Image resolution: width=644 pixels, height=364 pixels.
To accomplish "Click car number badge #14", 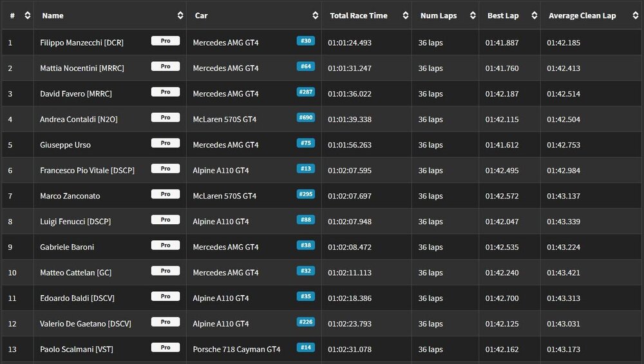I will 305,347.
